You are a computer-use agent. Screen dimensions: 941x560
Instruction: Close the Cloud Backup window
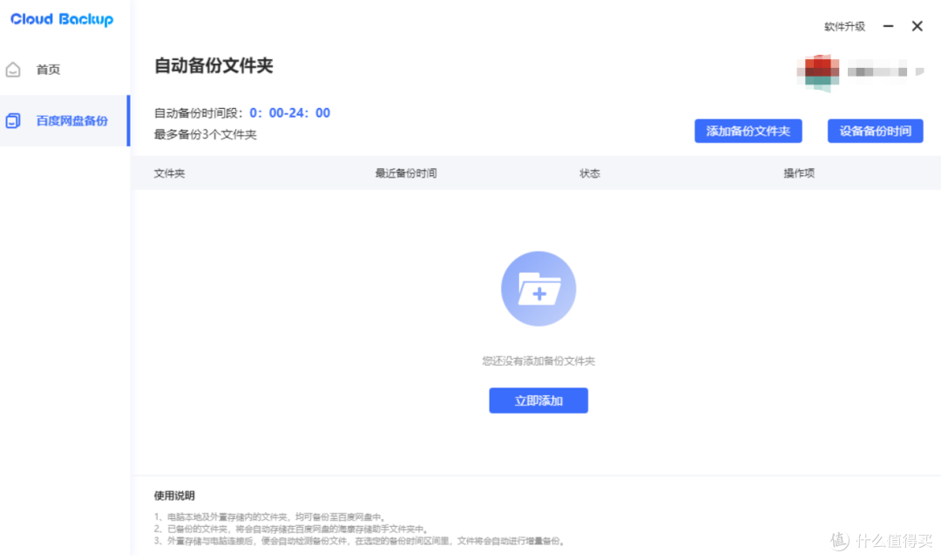917,26
